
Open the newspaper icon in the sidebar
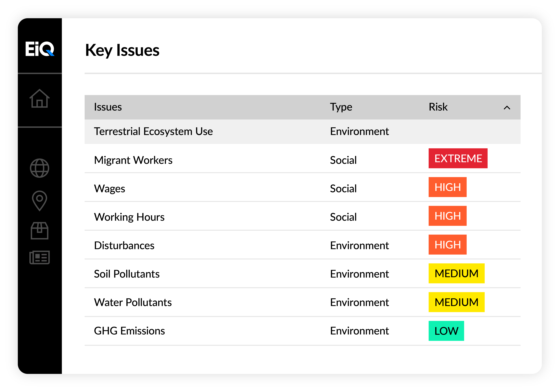pyautogui.click(x=40, y=257)
